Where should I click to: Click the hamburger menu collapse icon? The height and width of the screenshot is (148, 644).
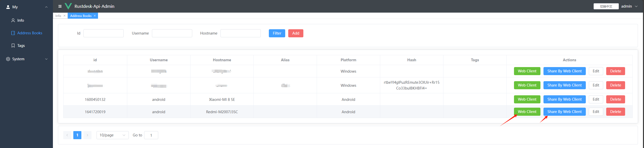(60, 6)
